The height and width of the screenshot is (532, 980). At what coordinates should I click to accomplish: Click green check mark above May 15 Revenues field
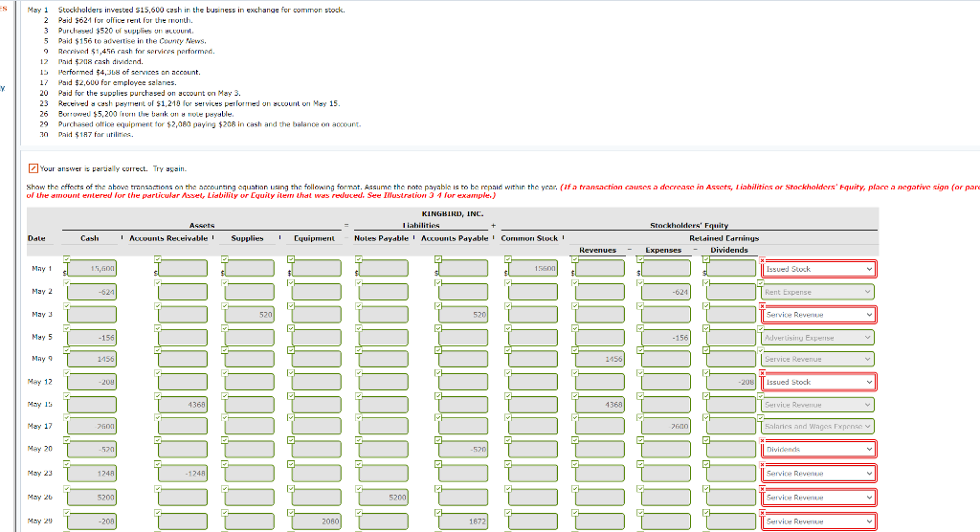tap(574, 396)
